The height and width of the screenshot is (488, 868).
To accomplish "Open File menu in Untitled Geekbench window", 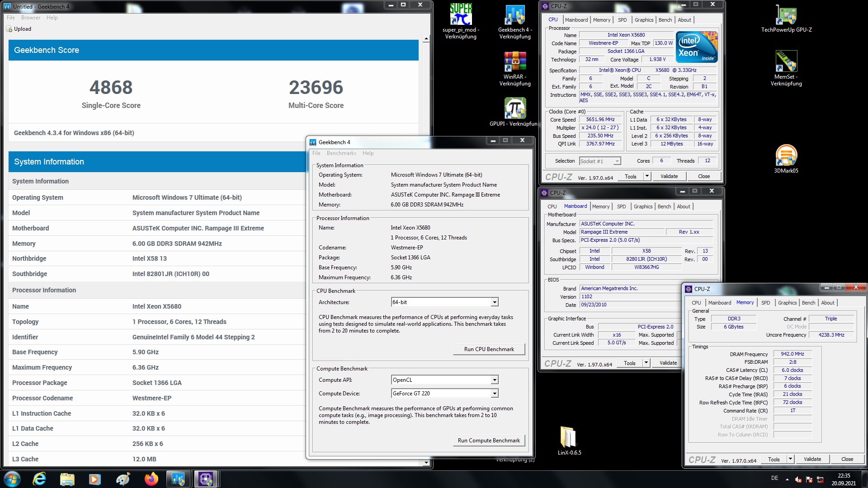I will coord(11,18).
